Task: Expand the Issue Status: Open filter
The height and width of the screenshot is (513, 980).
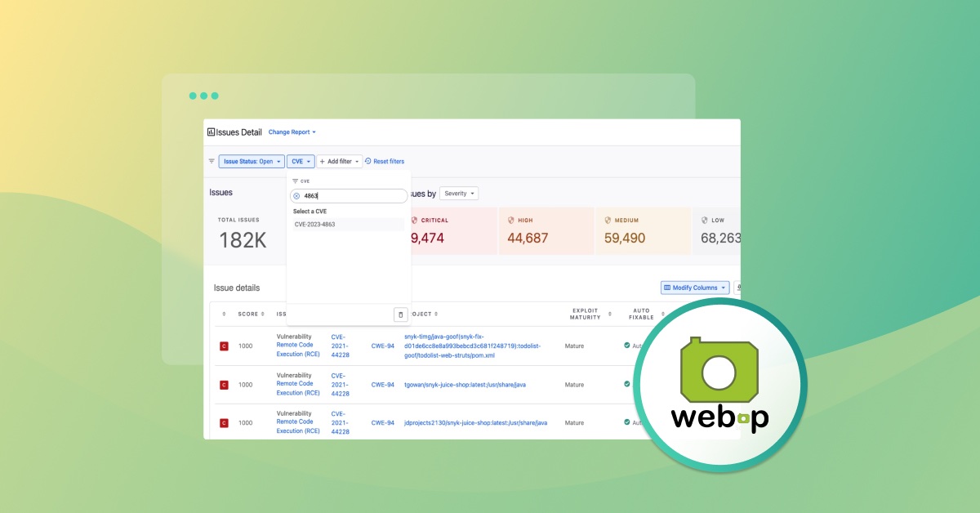Action: [x=251, y=162]
